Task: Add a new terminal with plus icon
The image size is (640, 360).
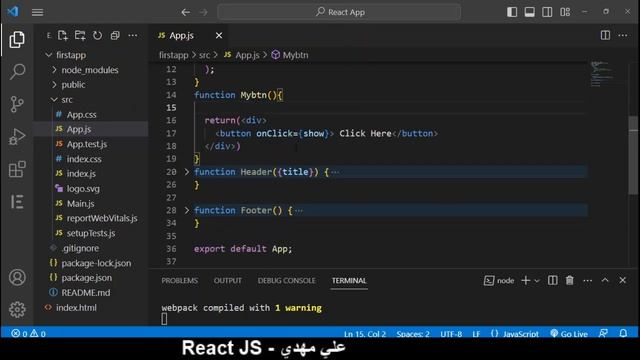Action: (526, 280)
